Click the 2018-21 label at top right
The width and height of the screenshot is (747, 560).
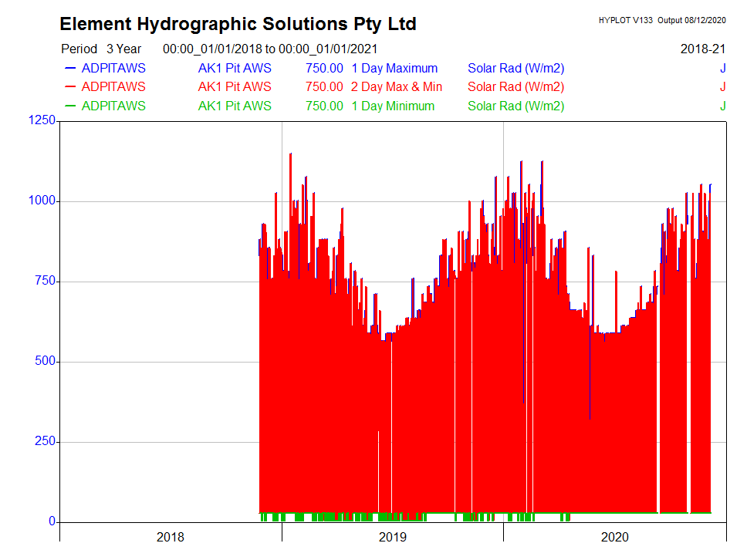703,49
